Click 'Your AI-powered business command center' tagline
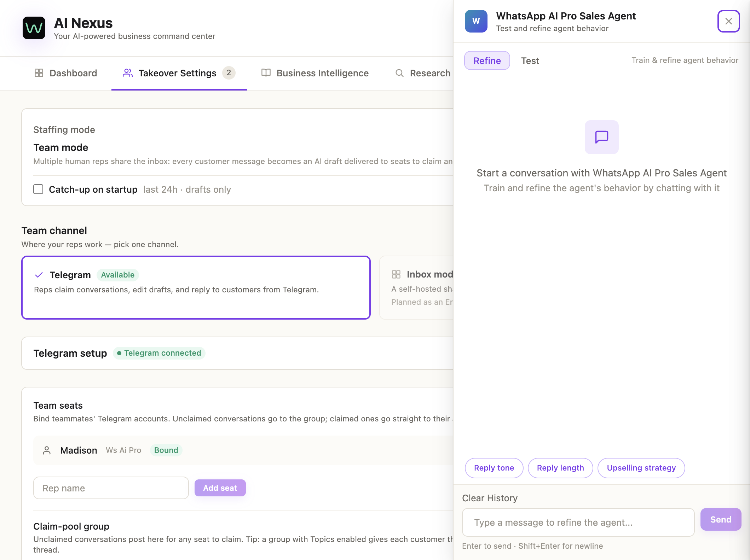 (x=134, y=36)
